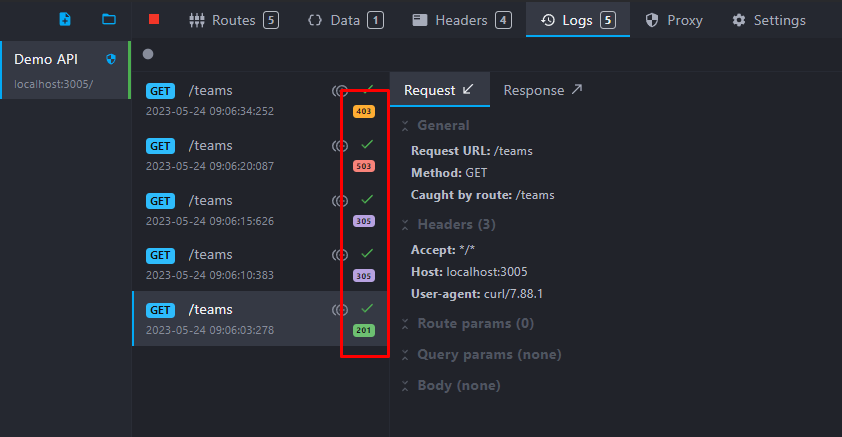Click the 403 status badge

pyautogui.click(x=364, y=111)
